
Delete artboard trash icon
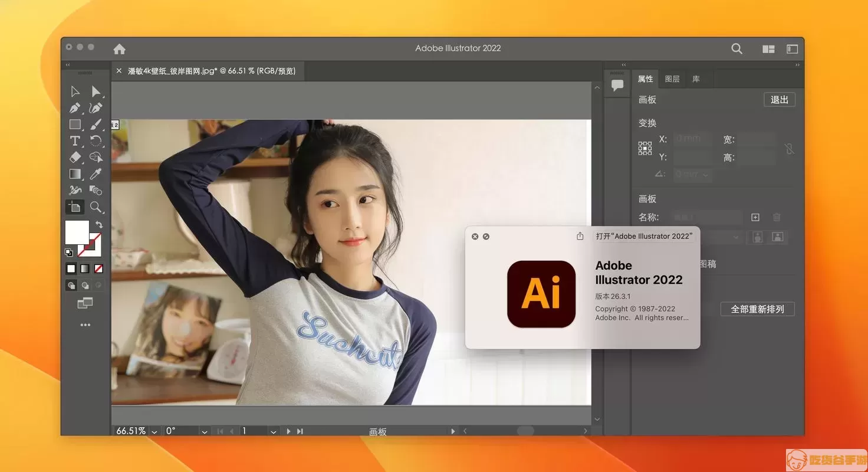777,217
